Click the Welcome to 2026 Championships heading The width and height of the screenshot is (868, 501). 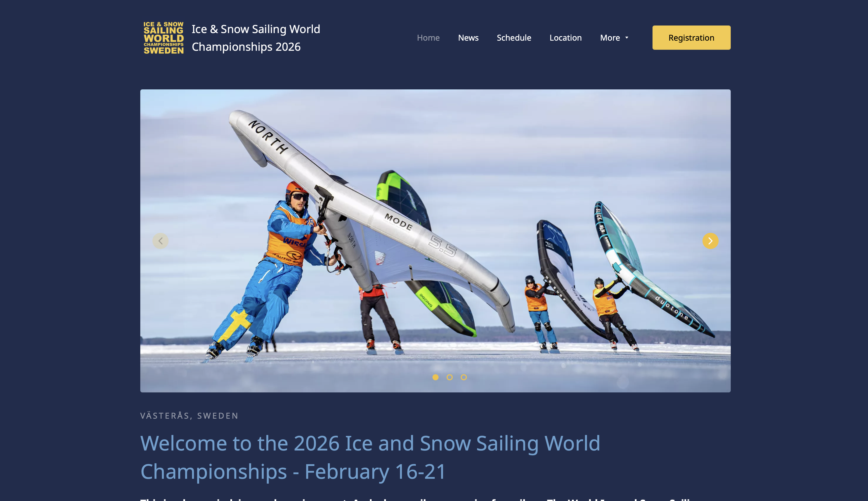(x=370, y=457)
